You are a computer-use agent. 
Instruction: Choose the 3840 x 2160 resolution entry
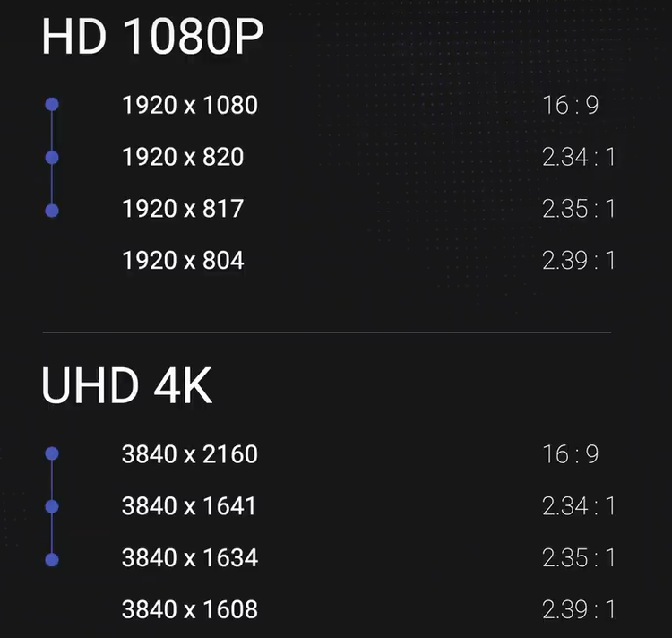pos(190,454)
